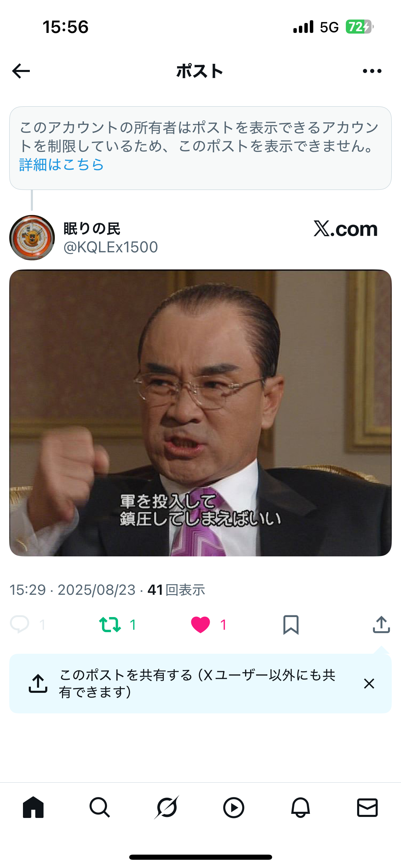This screenshot has height=868, width=401.
Task: Open the 詳細はこちら link
Action: [x=61, y=165]
